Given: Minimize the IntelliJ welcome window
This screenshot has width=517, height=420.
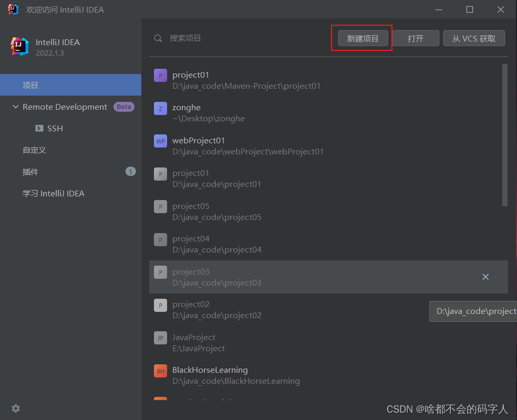Looking at the screenshot, I should tap(439, 9).
